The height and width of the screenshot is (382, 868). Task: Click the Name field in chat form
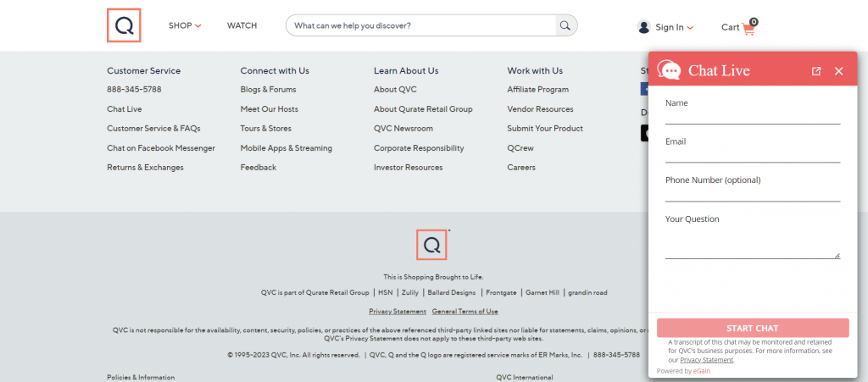753,117
